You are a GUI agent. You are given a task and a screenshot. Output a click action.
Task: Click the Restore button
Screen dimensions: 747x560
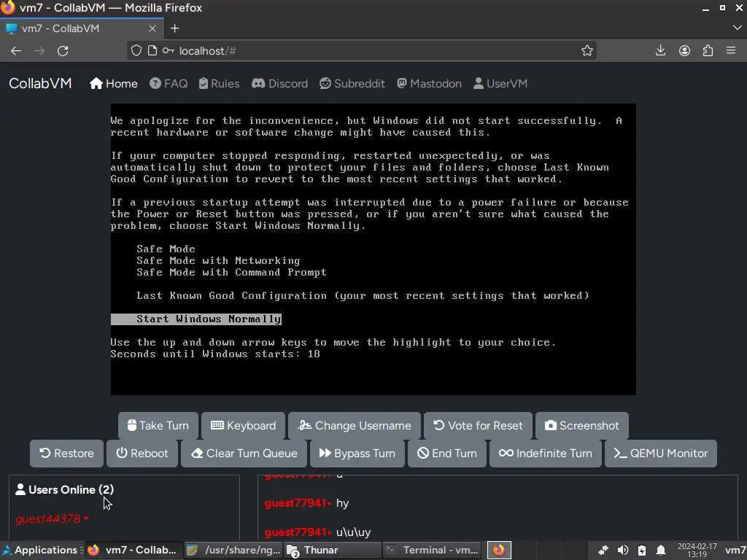point(66,454)
